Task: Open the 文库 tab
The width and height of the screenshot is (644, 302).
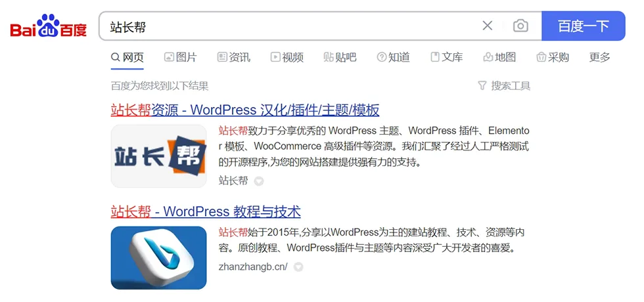Action: 446,57
